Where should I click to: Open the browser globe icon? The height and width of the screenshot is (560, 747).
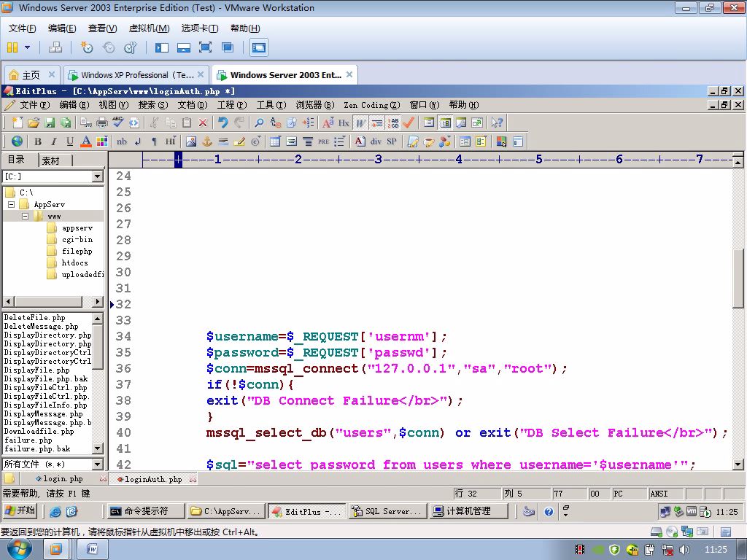point(18,141)
